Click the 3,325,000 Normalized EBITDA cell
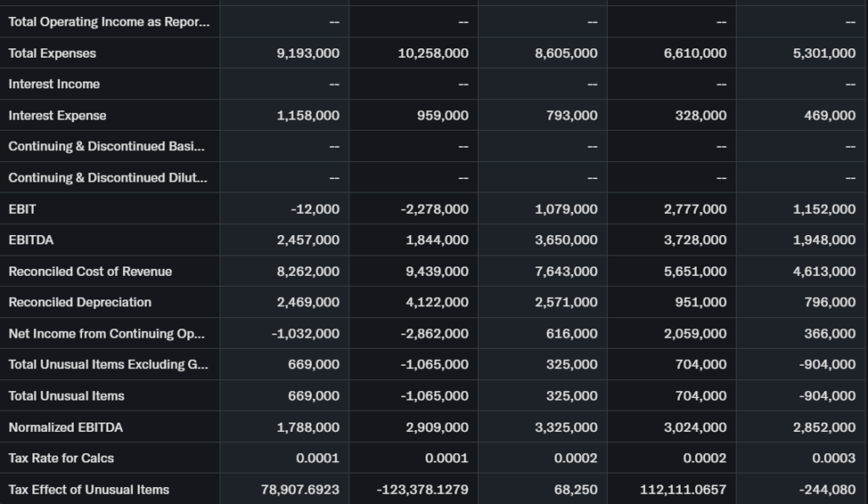The width and height of the screenshot is (868, 504). click(x=565, y=427)
